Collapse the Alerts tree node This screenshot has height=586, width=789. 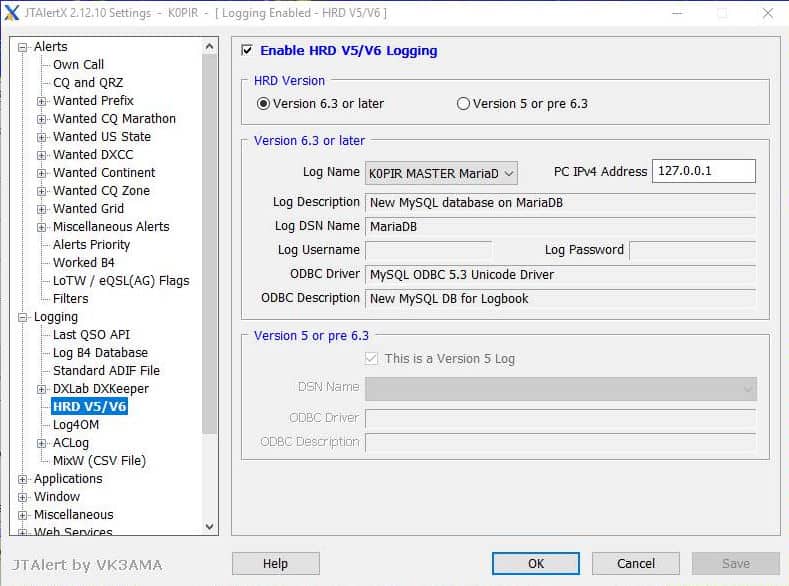(23, 47)
